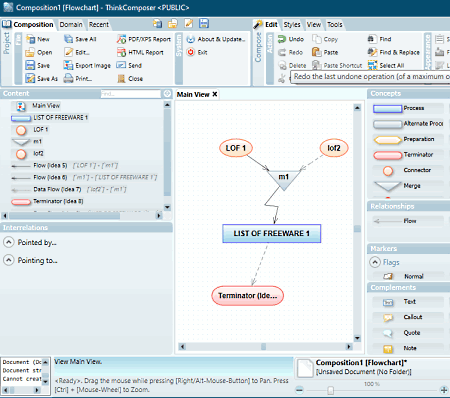The width and height of the screenshot is (450, 398).
Task: Click the Find binoculars icon
Action: pyautogui.click(x=372, y=39)
